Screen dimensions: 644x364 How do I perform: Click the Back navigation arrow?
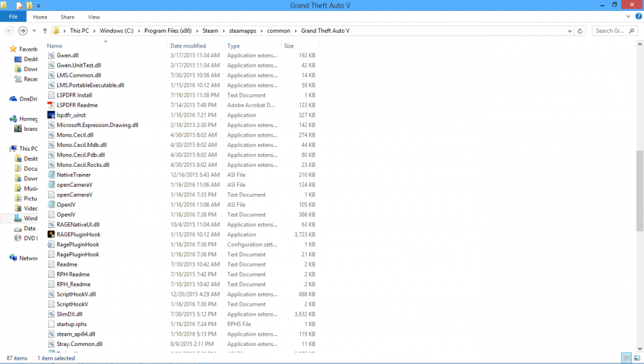tap(9, 31)
